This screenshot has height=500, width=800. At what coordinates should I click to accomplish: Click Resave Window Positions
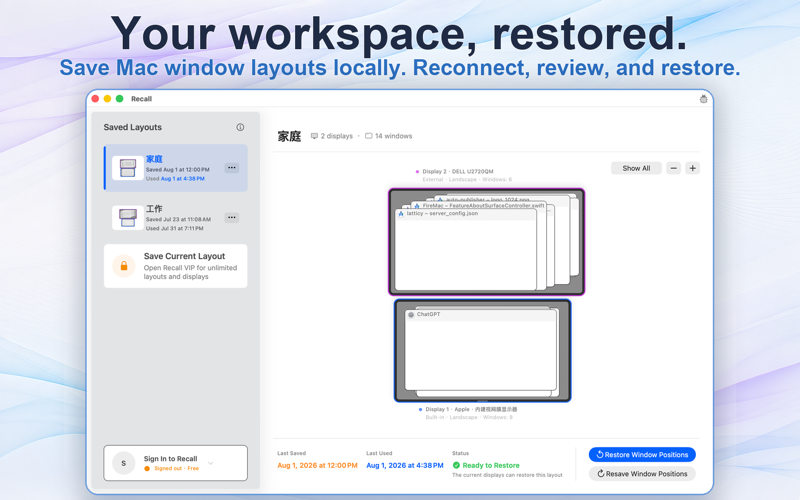pos(642,473)
